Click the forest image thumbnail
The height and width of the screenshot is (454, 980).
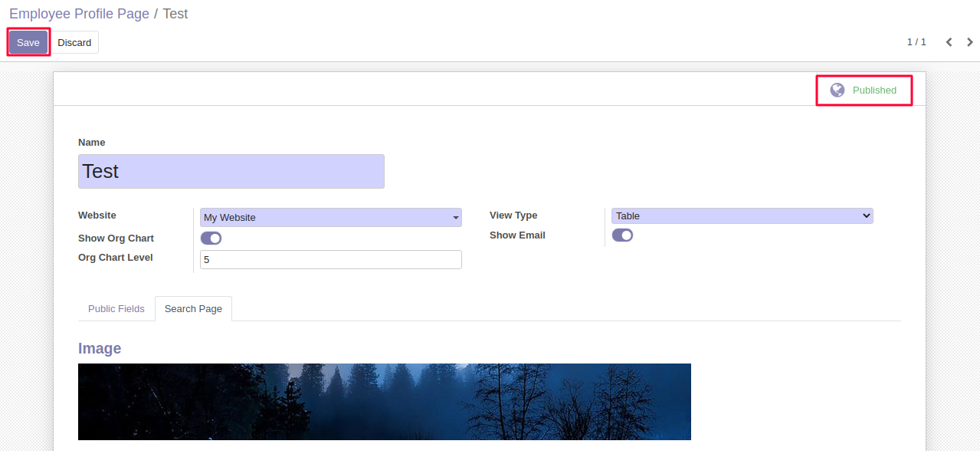(384, 402)
